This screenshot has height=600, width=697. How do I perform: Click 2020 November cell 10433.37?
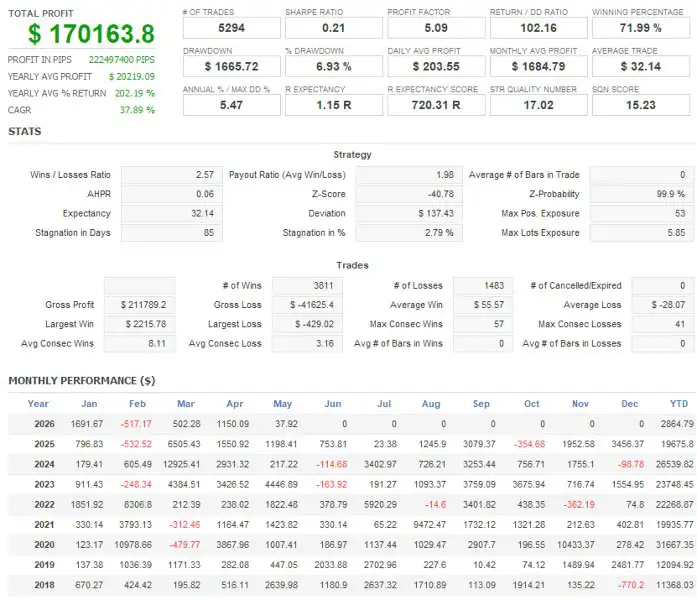click(x=576, y=545)
